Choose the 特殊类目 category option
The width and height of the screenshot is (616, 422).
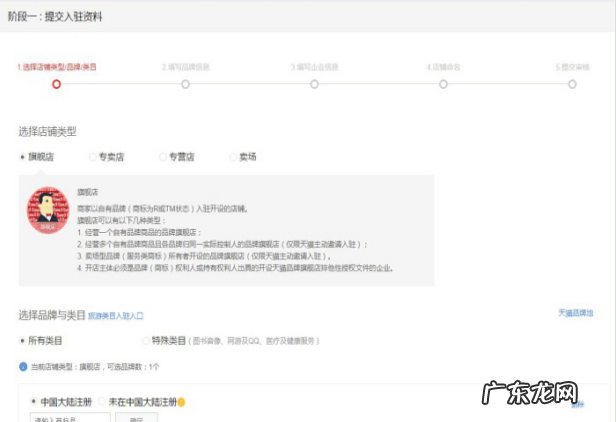point(146,341)
